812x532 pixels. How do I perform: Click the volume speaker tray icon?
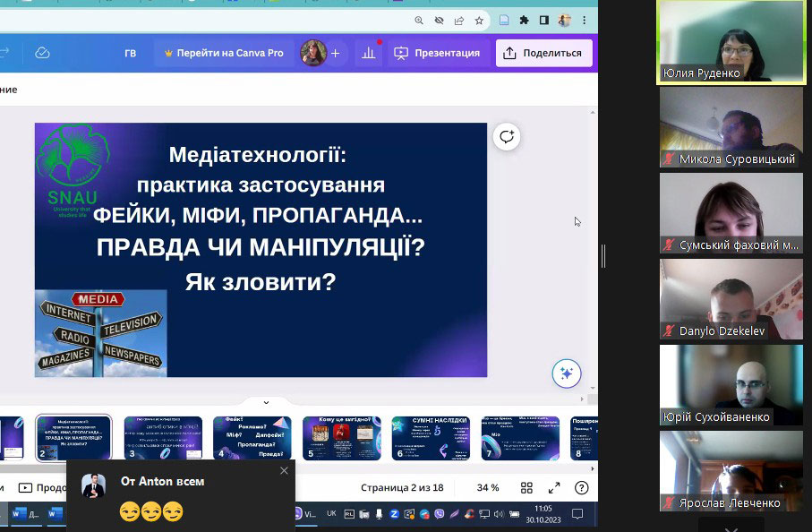tap(499, 514)
